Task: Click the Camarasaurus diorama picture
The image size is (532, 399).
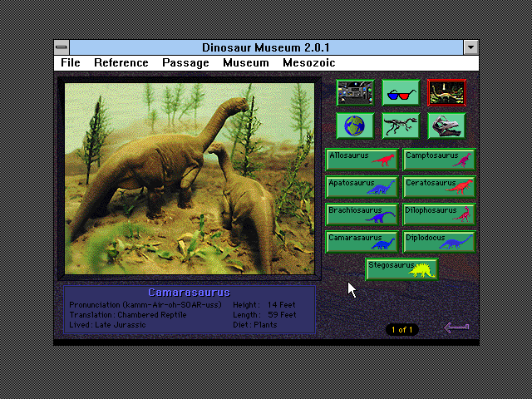Action: 190,179
